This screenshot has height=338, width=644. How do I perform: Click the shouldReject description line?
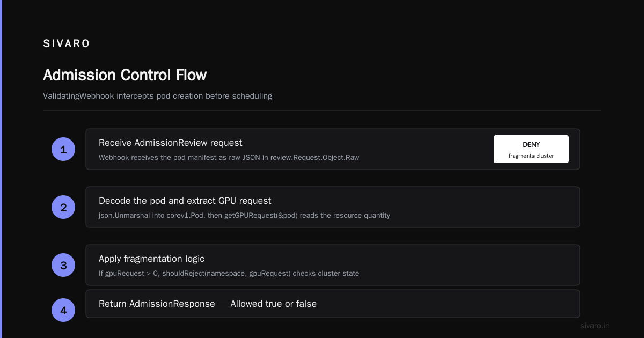tap(229, 274)
